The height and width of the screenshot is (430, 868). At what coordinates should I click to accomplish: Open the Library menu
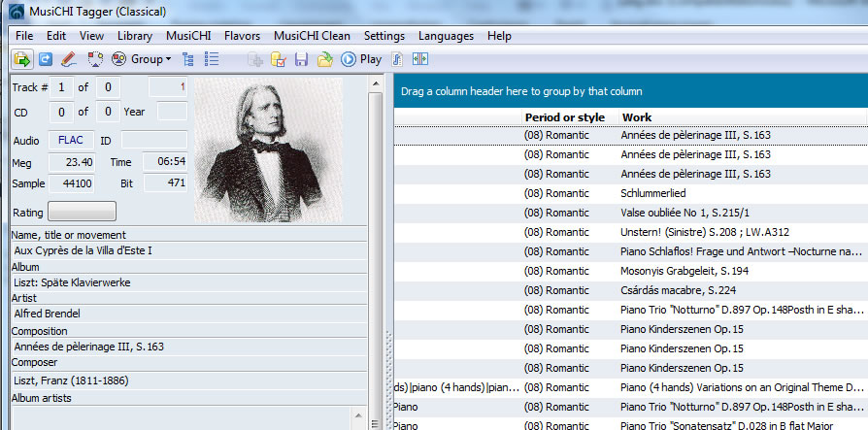coord(135,36)
